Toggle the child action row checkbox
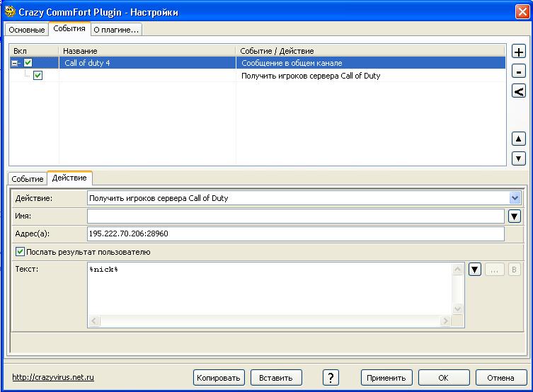Viewport: 533px width, 392px height. point(38,75)
